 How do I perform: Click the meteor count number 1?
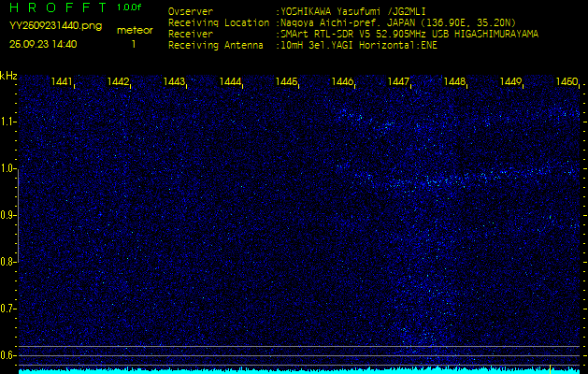point(133,44)
